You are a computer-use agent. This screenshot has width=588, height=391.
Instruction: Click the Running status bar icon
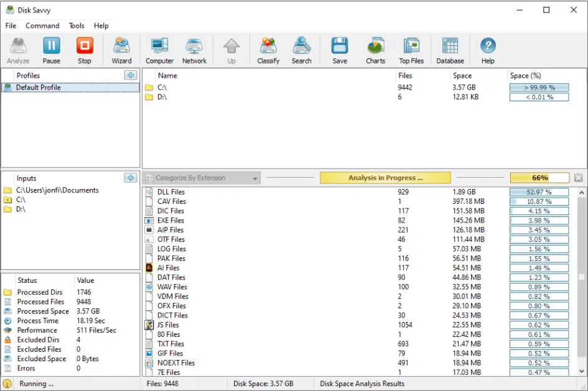[x=7, y=384]
